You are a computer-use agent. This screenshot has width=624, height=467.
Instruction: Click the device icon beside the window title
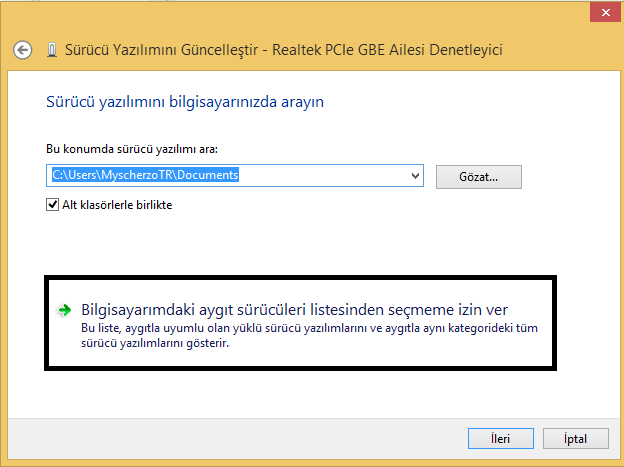(51, 49)
